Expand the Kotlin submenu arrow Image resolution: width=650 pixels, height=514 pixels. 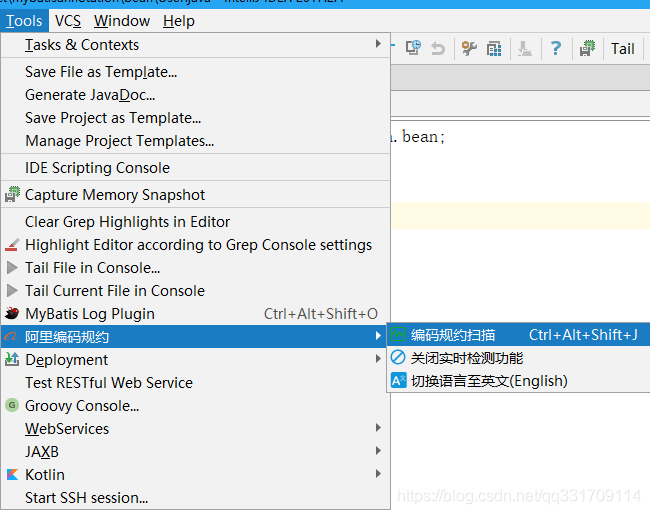(x=378, y=473)
